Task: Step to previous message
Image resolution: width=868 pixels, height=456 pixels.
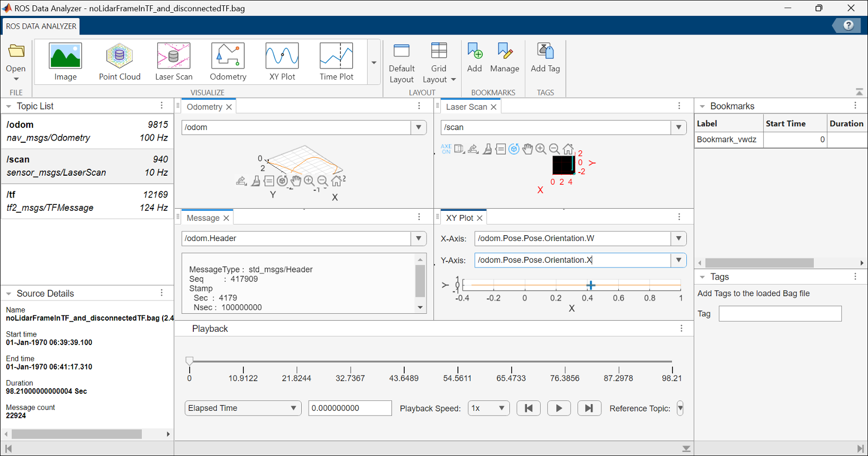Action: (529, 408)
